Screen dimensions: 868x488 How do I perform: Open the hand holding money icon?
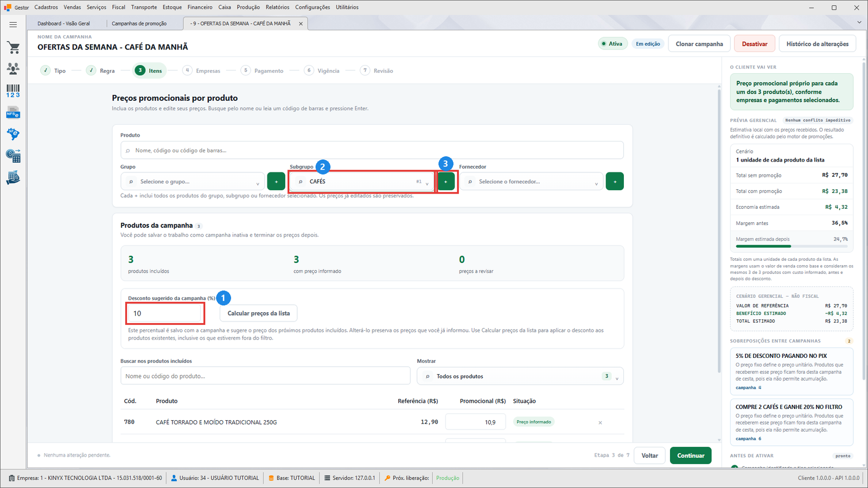pyautogui.click(x=13, y=178)
